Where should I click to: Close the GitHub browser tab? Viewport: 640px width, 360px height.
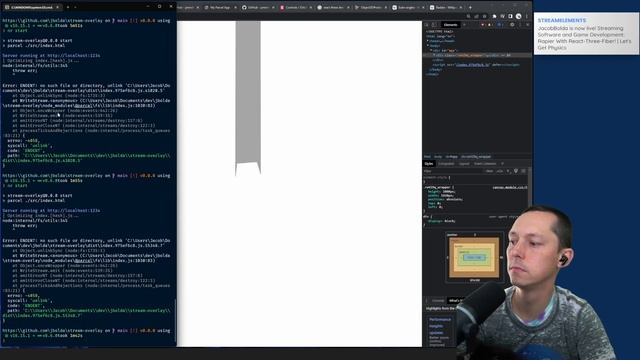[273, 7]
